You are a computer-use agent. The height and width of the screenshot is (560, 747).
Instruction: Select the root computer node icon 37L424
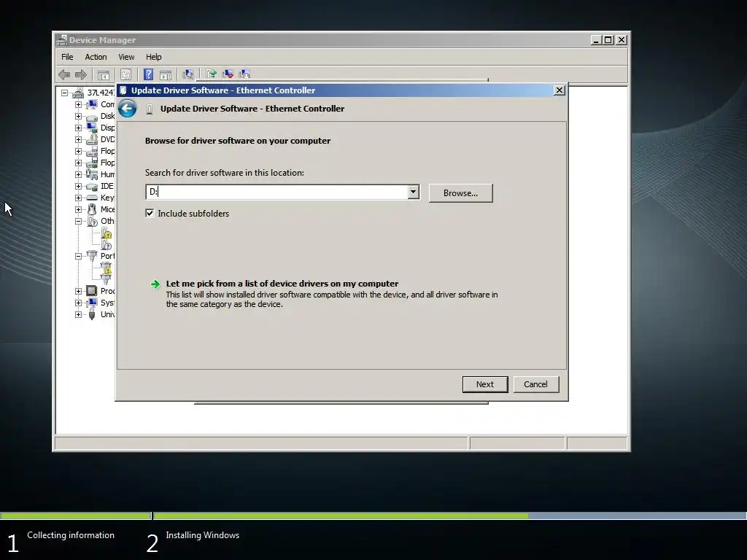tap(78, 93)
